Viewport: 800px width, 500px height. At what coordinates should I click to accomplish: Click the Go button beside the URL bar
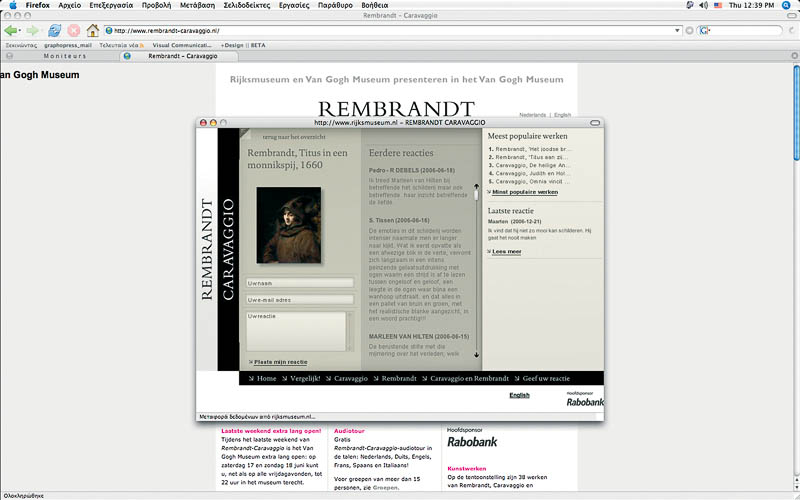[689, 31]
